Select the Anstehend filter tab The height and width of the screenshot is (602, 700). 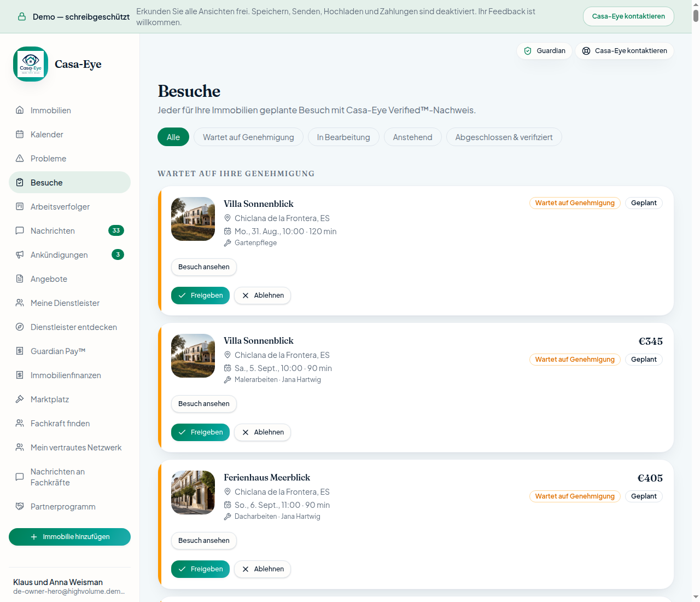[412, 137]
